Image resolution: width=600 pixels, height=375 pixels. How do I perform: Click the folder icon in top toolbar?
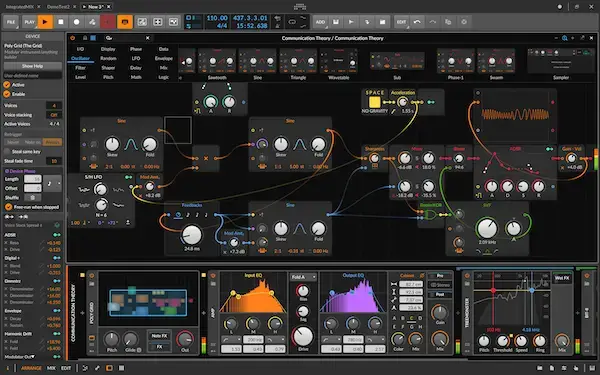pos(382,22)
